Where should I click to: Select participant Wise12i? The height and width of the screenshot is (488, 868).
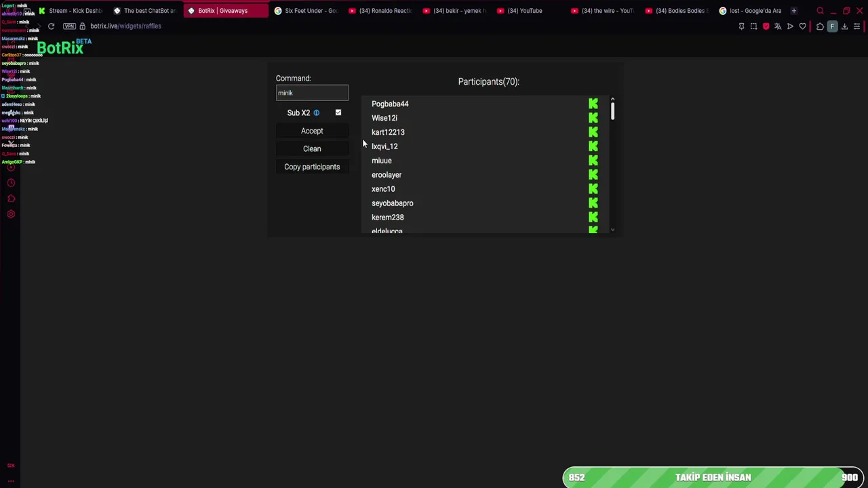pyautogui.click(x=384, y=118)
